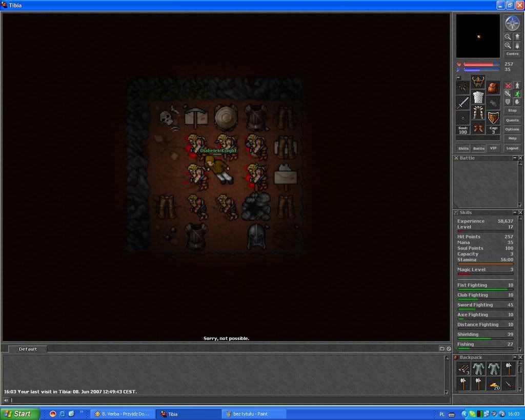Select the small dagger in Backpack
Viewport: 525px width, 420px height.
click(x=509, y=384)
